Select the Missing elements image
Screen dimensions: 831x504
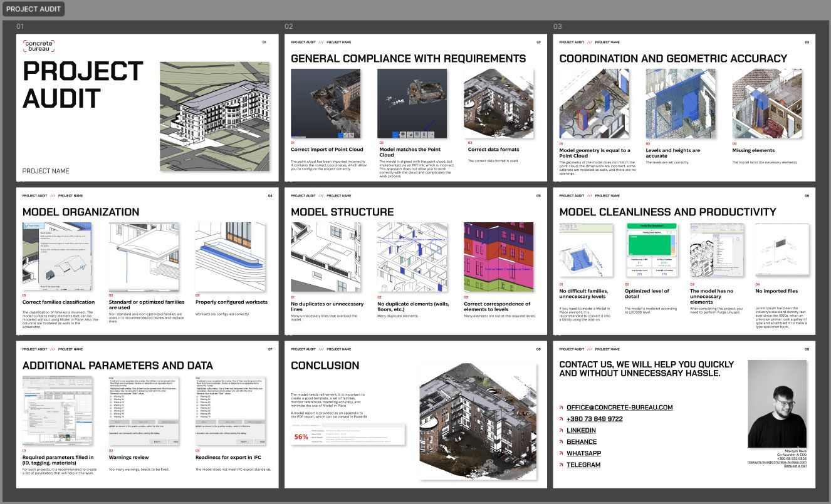(x=767, y=103)
